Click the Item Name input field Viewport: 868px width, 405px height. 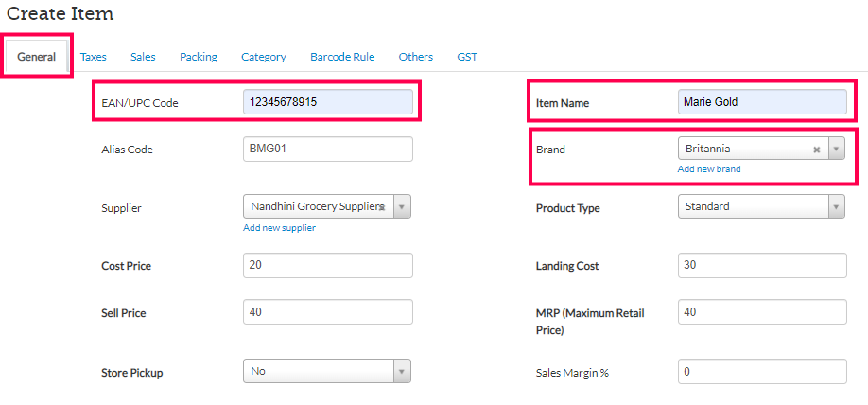click(x=762, y=102)
